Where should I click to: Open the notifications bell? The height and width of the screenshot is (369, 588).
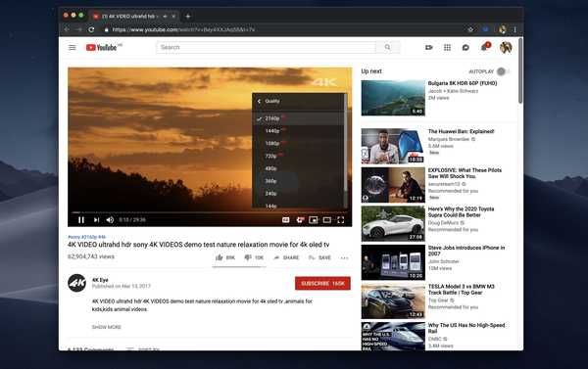(x=484, y=48)
